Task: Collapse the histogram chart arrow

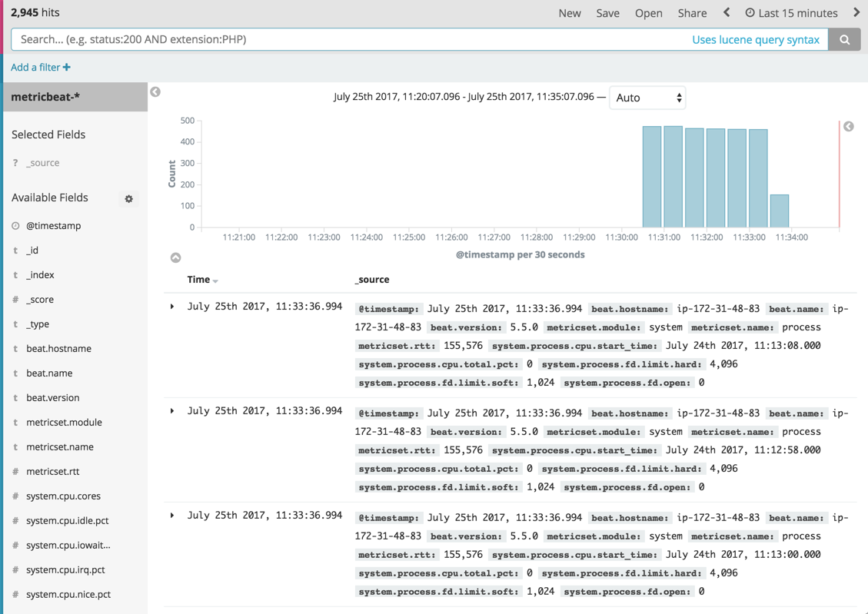Action: click(x=175, y=257)
